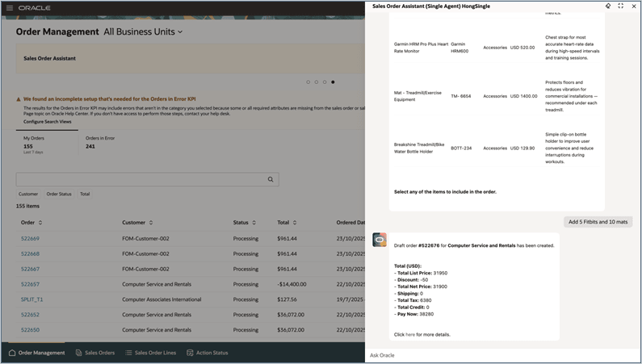Open order SPLIT_T1
Viewport: 642px width, 364px height.
coord(32,299)
